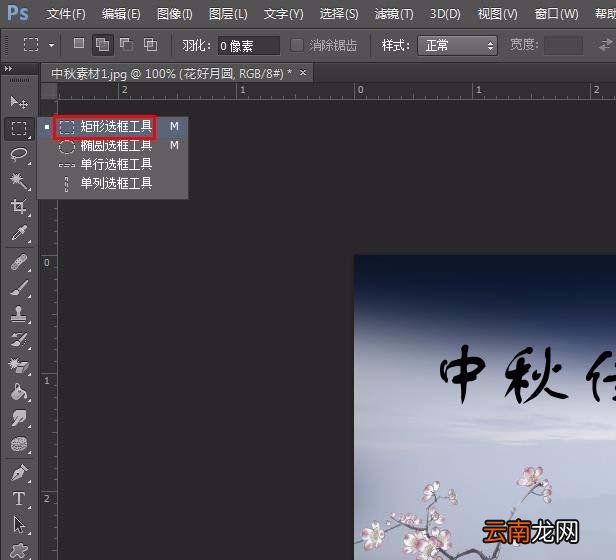Select the Eyedropper tool
Screen dimensions: 616x560
[x=18, y=233]
